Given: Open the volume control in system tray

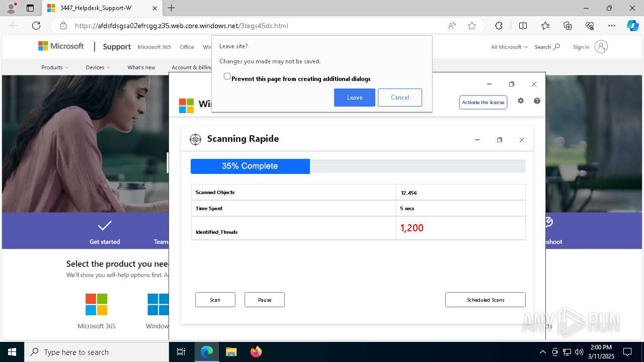Looking at the screenshot, I should point(579,352).
